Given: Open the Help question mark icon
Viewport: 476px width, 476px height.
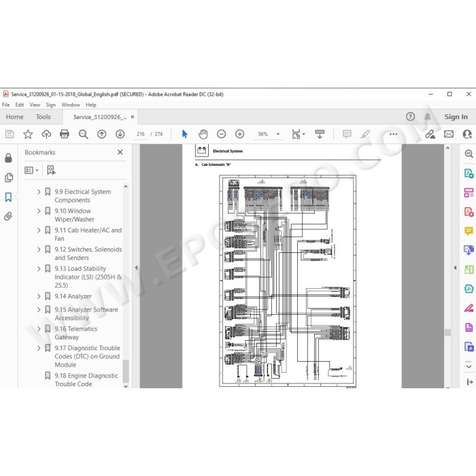Looking at the screenshot, I should 411,116.
